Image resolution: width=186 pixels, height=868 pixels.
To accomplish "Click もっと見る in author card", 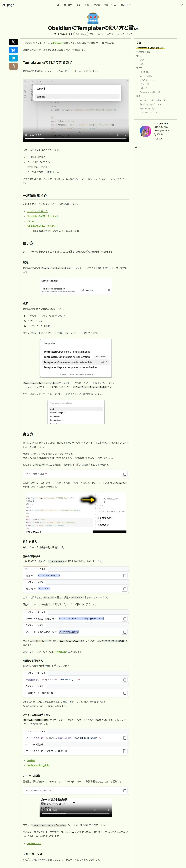I will [x=158, y=139].
